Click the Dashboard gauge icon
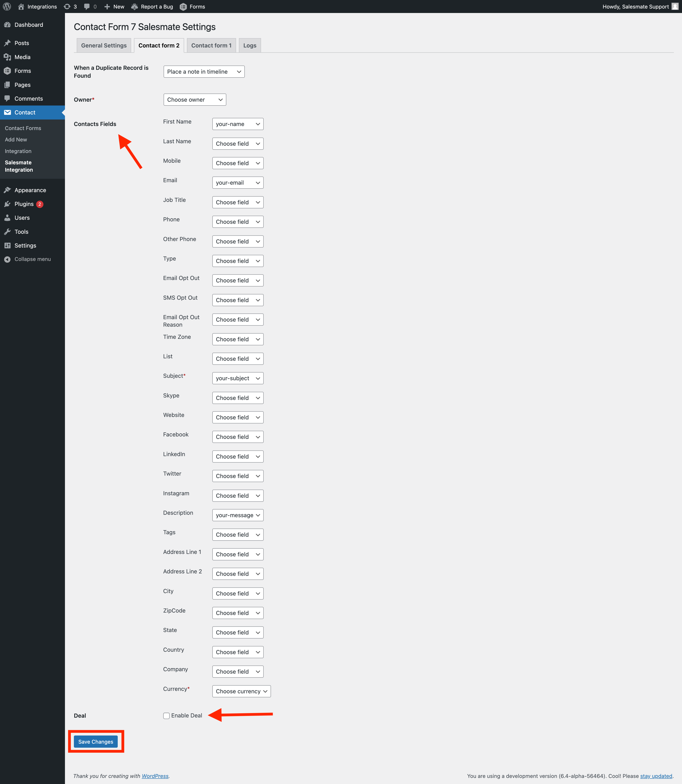Image resolution: width=682 pixels, height=784 pixels. tap(7, 25)
